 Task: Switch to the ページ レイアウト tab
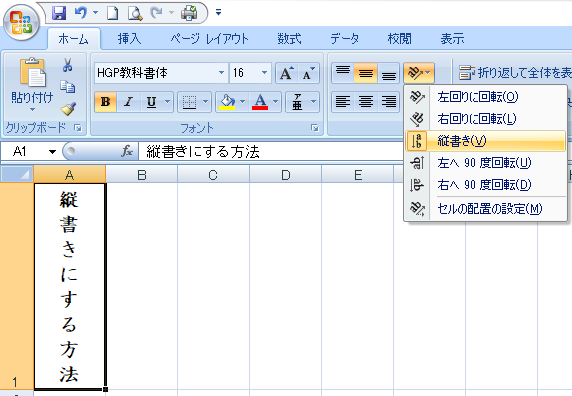(x=209, y=39)
